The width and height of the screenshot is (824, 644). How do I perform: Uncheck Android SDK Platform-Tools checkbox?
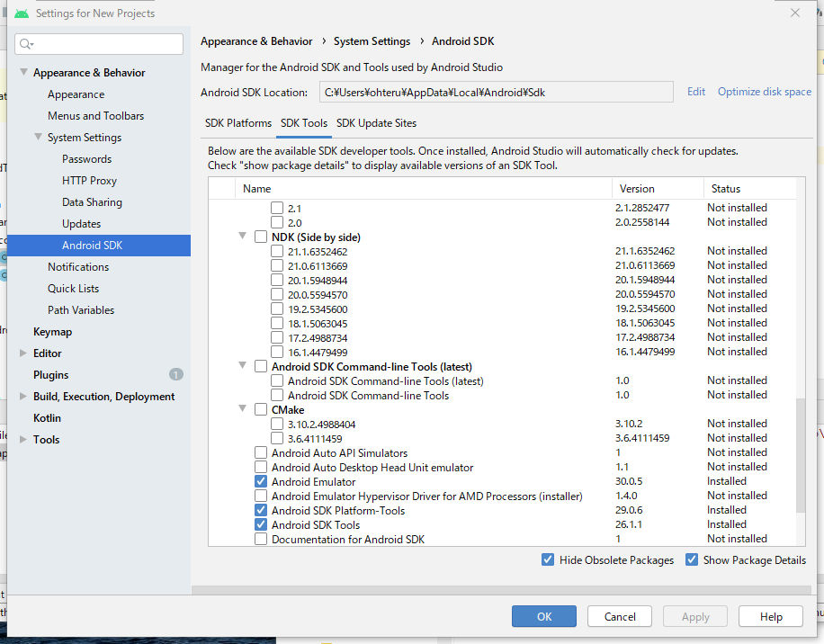(261, 510)
